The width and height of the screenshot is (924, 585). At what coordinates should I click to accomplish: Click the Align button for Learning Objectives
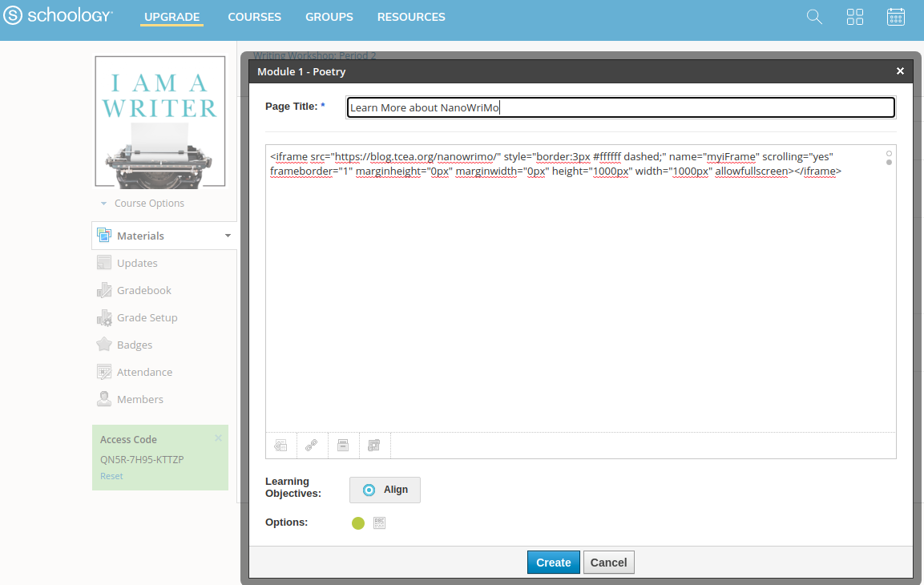[x=385, y=490]
